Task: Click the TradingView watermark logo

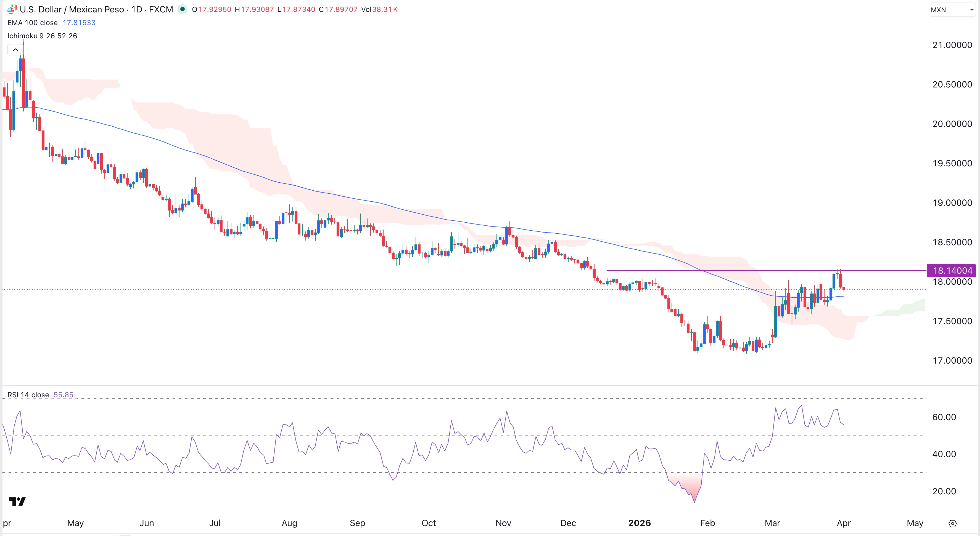Action: click(x=17, y=501)
